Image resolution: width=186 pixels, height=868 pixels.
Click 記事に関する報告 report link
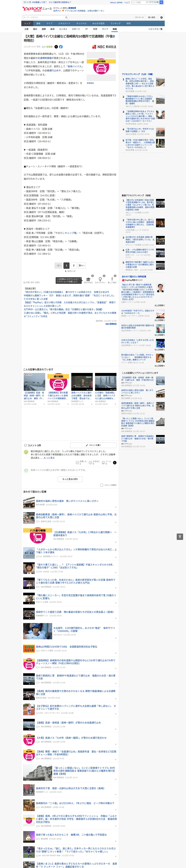(x=32, y=282)
